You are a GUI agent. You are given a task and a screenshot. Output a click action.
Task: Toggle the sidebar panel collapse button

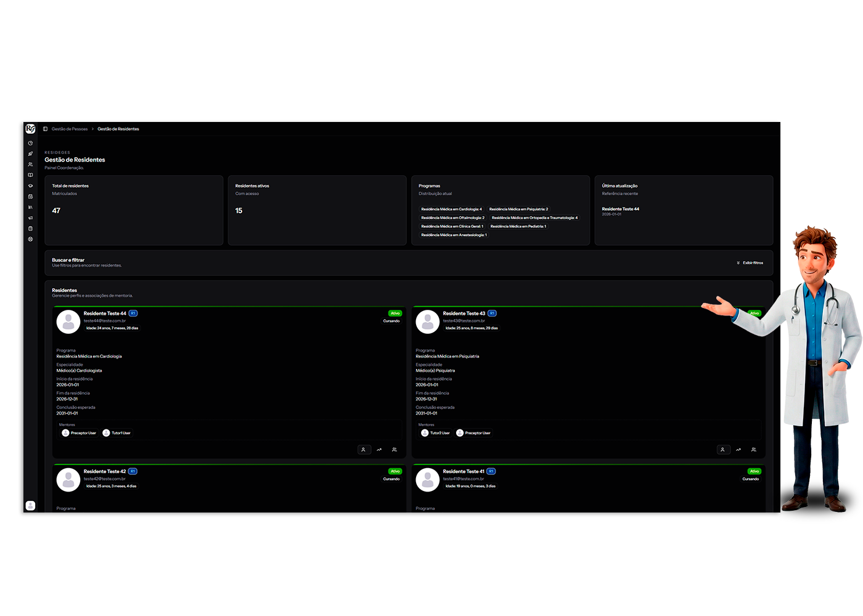45,129
